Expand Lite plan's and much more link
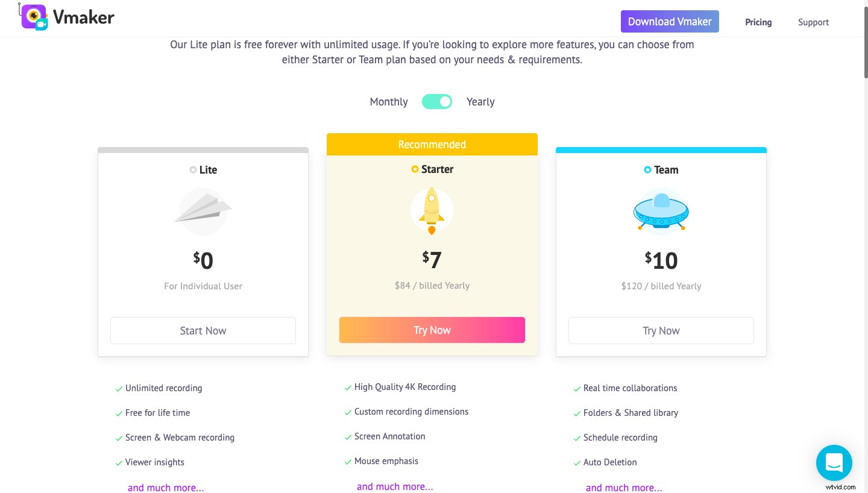 coord(166,488)
